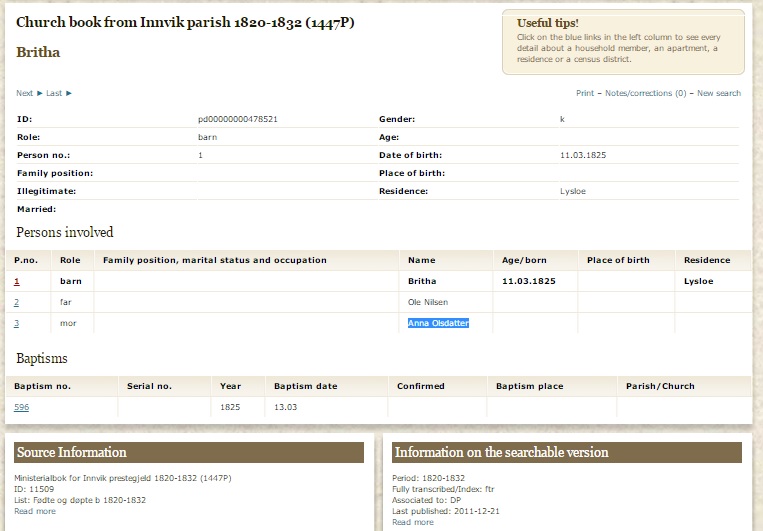763x531 pixels.
Task: Click the Next record link
Action: [25, 93]
